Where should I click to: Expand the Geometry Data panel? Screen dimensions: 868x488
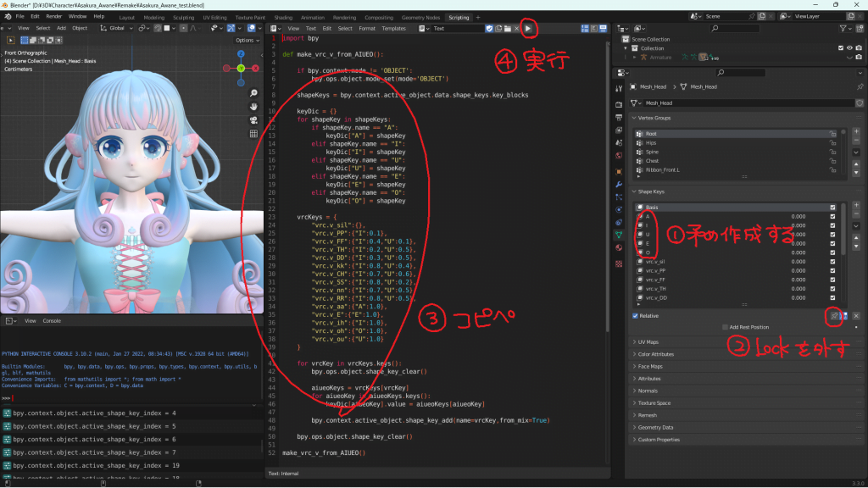[661, 428]
